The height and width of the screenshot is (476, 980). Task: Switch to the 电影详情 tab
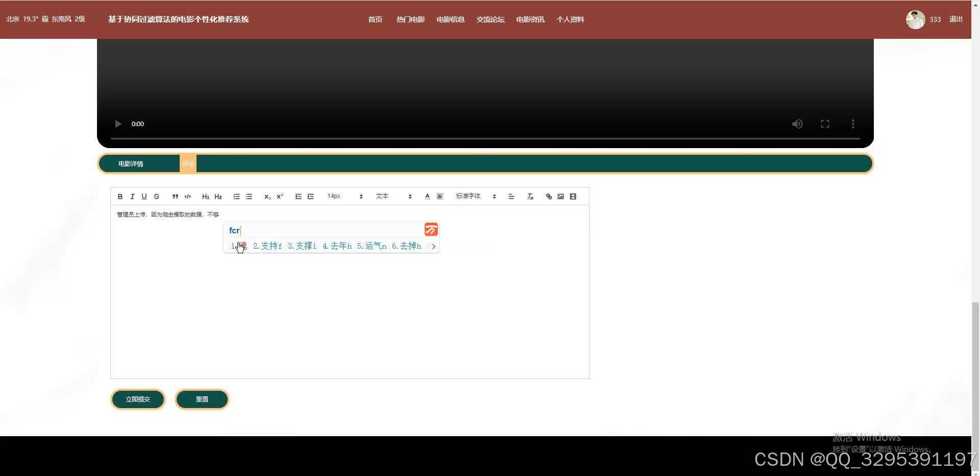(131, 164)
